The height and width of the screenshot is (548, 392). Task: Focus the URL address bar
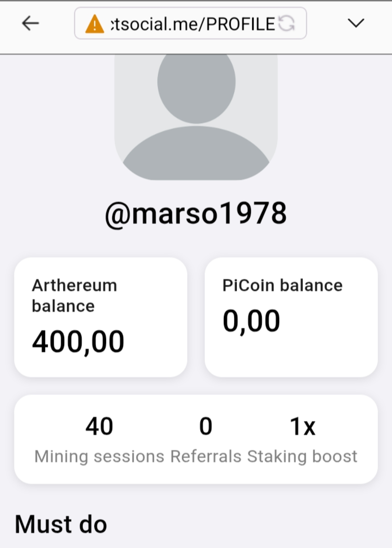(191, 23)
